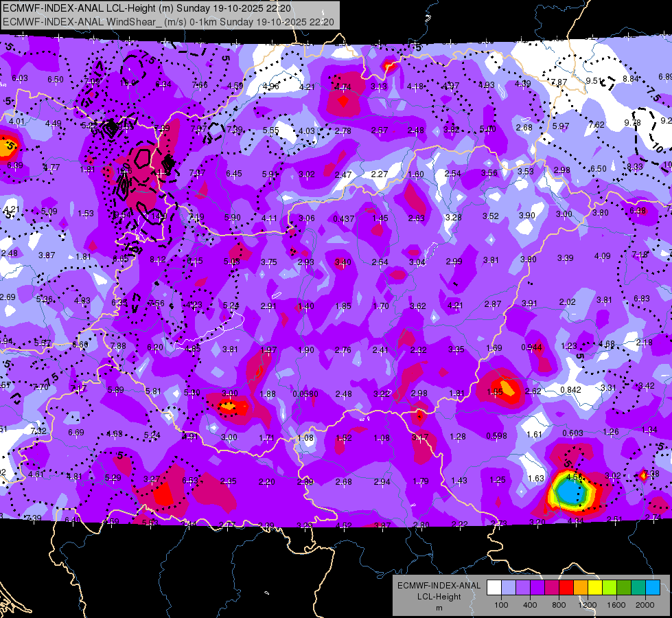Click the wind shear value 0.437
The width and height of the screenshot is (672, 618).
pyautogui.click(x=344, y=219)
